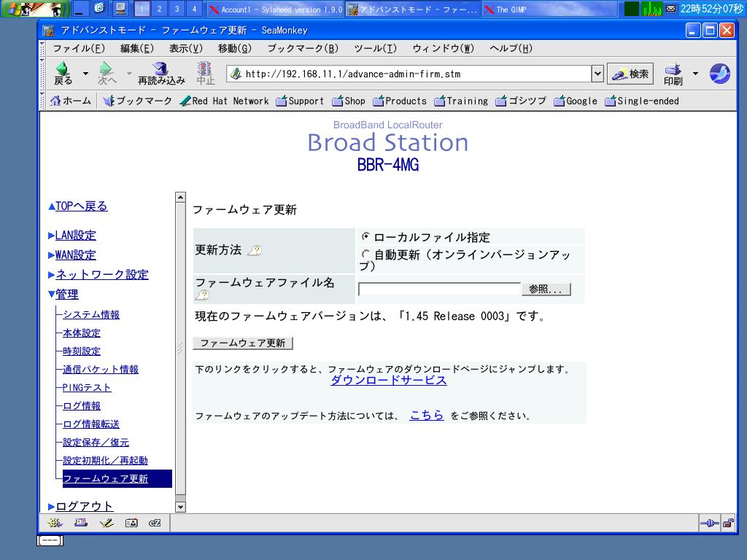Open the Mail component icon in status bar

pyautogui.click(x=81, y=523)
